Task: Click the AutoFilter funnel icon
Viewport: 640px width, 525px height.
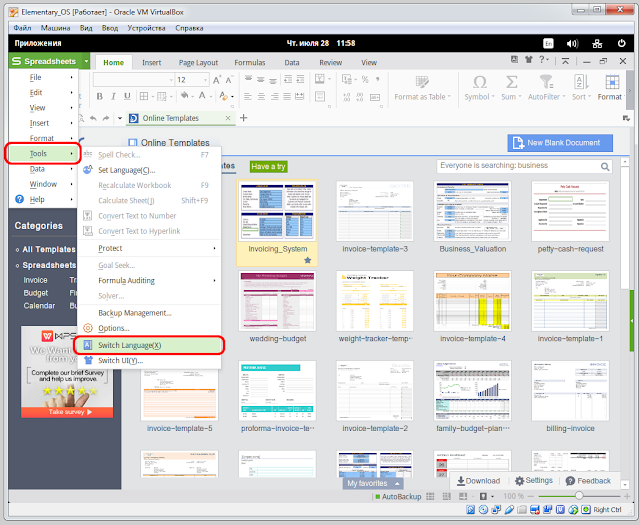Action: click(546, 82)
